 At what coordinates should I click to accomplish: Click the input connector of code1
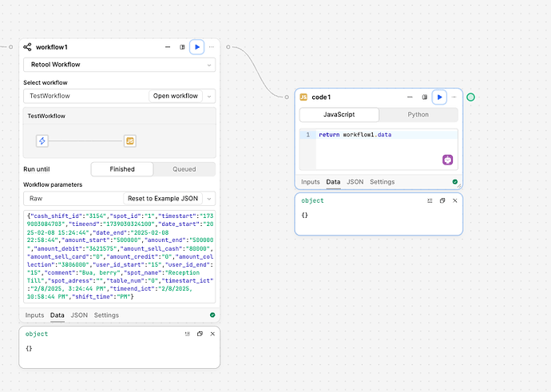287,97
